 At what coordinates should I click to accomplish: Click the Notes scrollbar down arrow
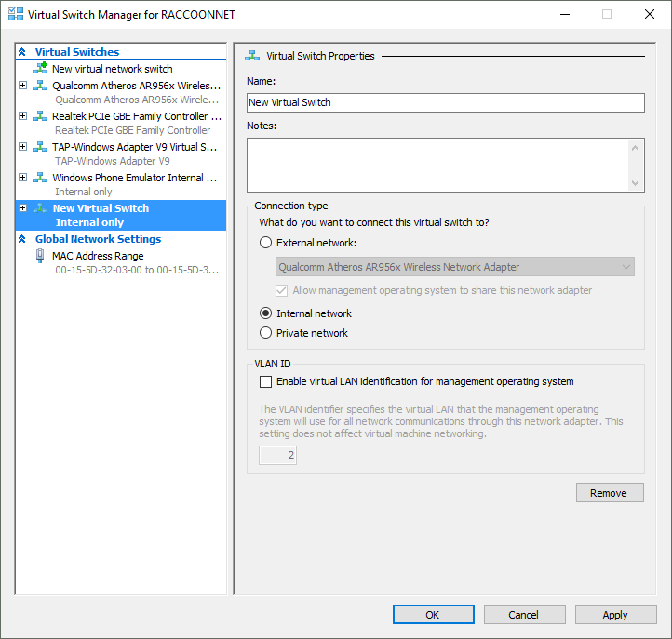tap(635, 183)
